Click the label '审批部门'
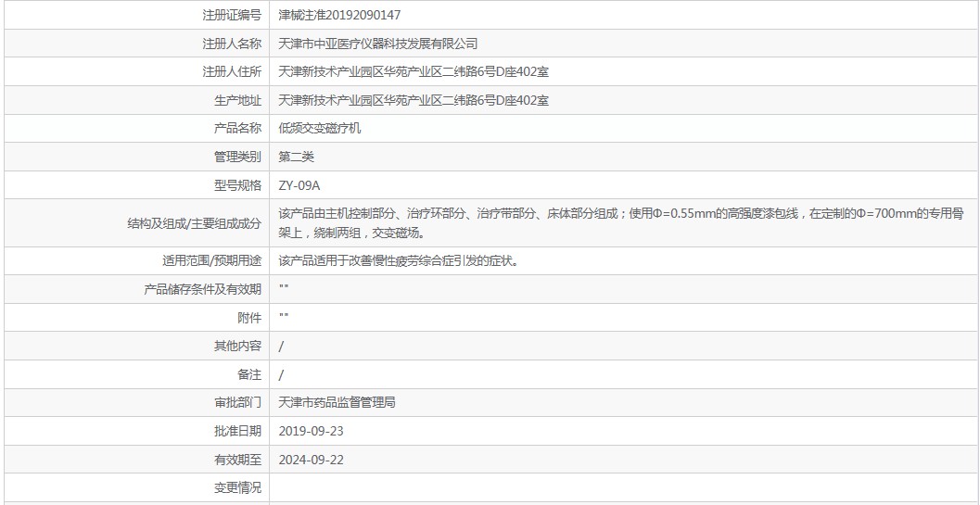980x505 pixels. tap(238, 402)
